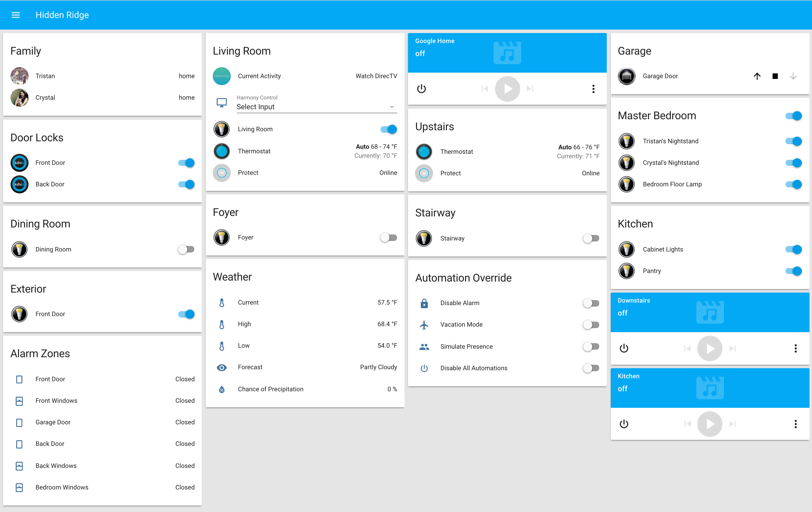Image resolution: width=812 pixels, height=512 pixels.
Task: Open Kitchen media player three-dot menu
Action: pyautogui.click(x=795, y=424)
